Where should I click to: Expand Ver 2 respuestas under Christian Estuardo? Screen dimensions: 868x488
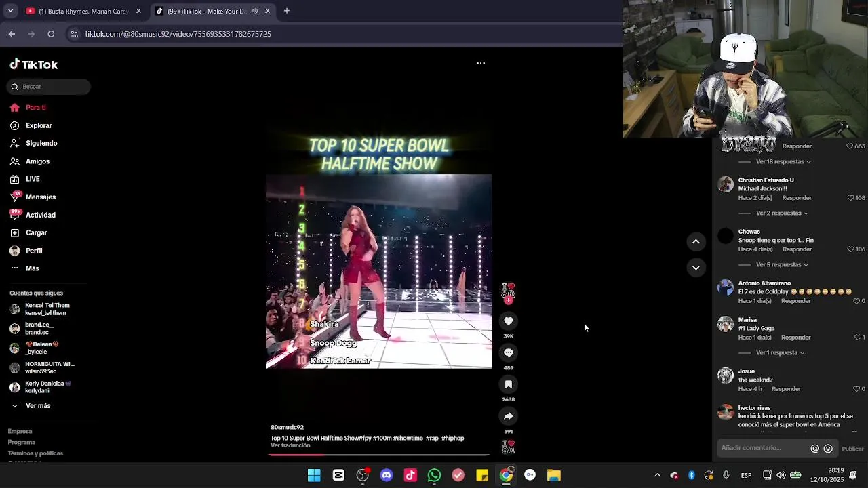click(782, 213)
